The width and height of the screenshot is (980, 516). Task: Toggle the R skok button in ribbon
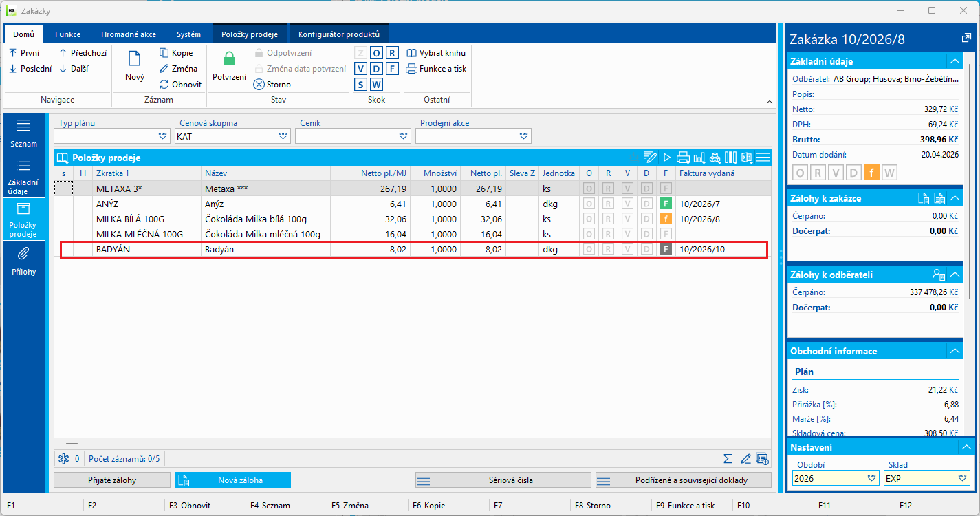pyautogui.click(x=392, y=53)
